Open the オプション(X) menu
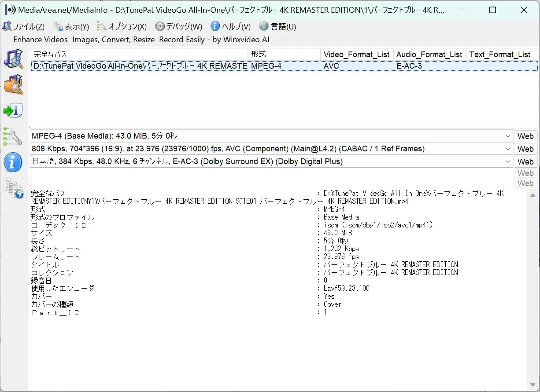 [122, 26]
